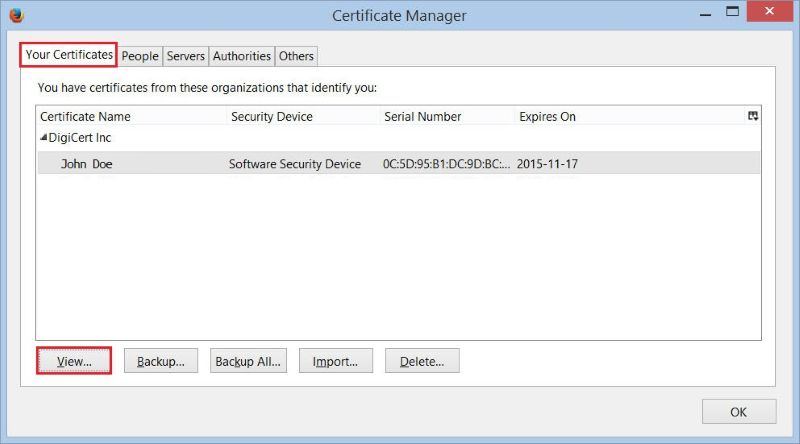Open the Servers tab

[186, 56]
